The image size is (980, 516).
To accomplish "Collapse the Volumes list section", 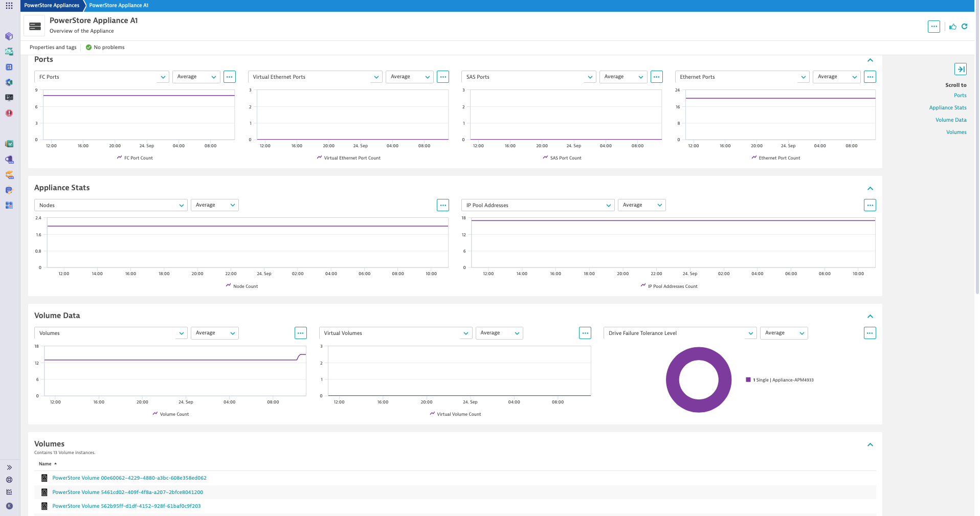I will pyautogui.click(x=870, y=445).
